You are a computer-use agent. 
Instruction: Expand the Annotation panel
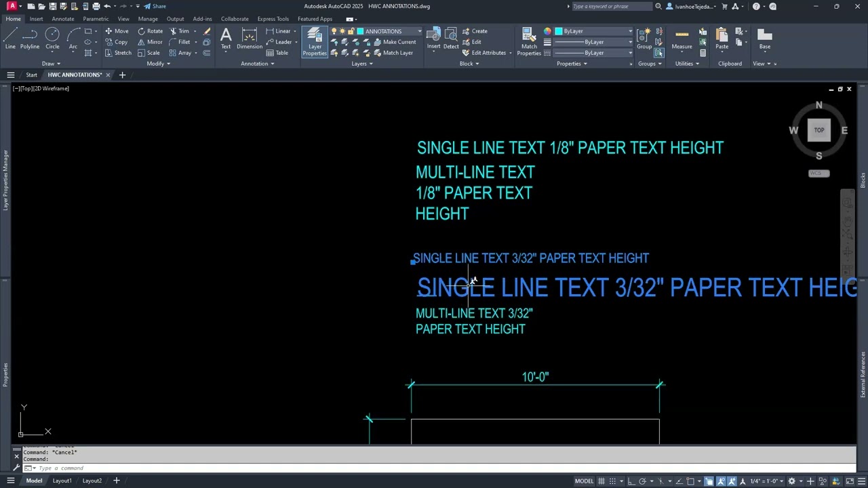[x=258, y=64]
